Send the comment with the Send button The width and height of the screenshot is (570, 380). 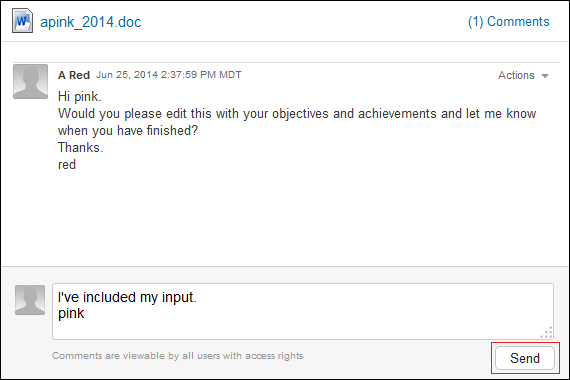coord(525,358)
